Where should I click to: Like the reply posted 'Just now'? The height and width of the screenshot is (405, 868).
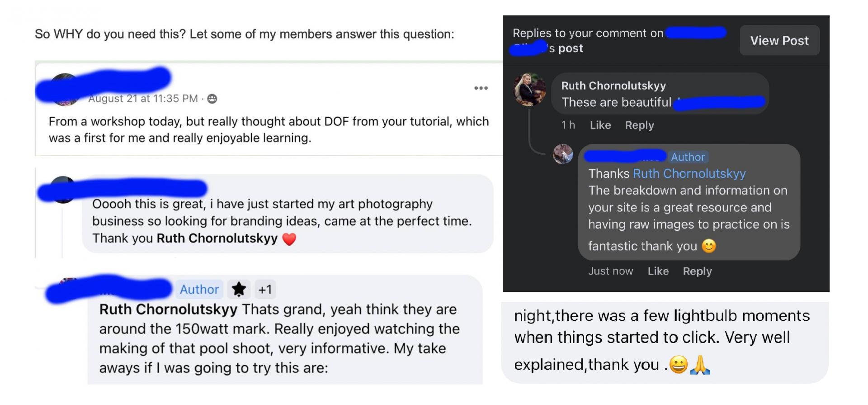pos(658,271)
